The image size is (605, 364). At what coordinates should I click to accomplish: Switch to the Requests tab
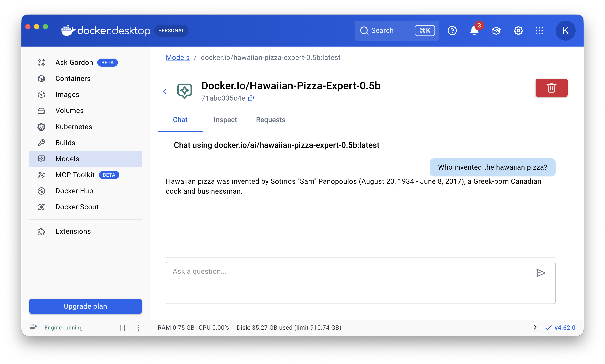point(270,120)
